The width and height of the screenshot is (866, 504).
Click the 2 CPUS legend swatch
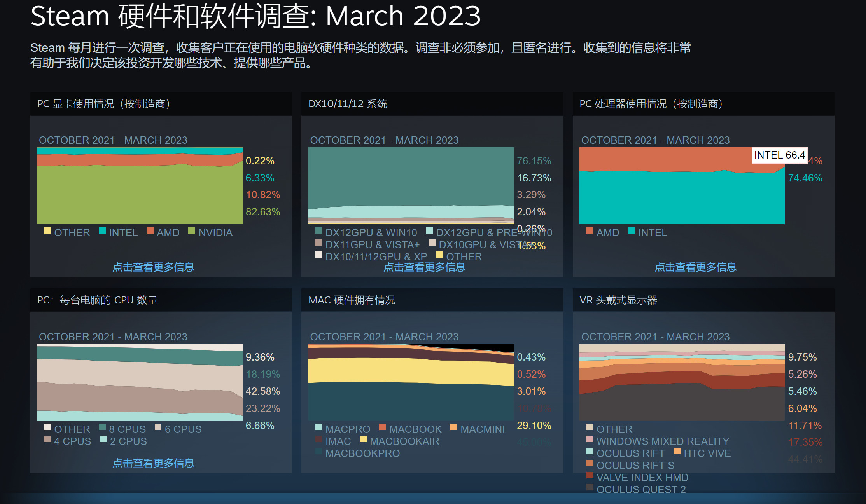(x=103, y=439)
